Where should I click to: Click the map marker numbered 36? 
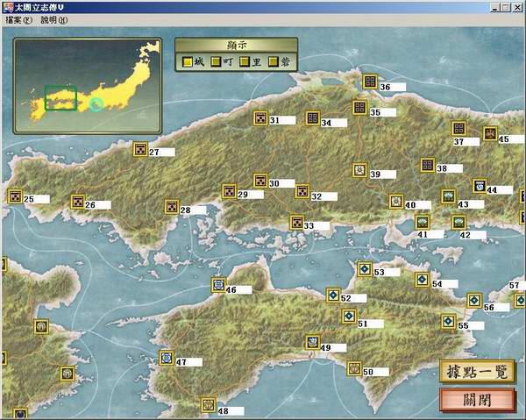(x=370, y=85)
